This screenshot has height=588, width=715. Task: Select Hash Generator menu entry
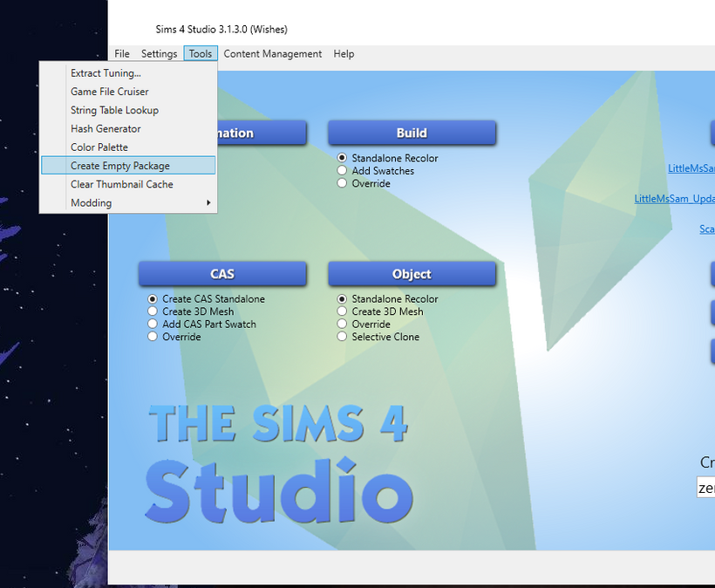click(x=106, y=129)
